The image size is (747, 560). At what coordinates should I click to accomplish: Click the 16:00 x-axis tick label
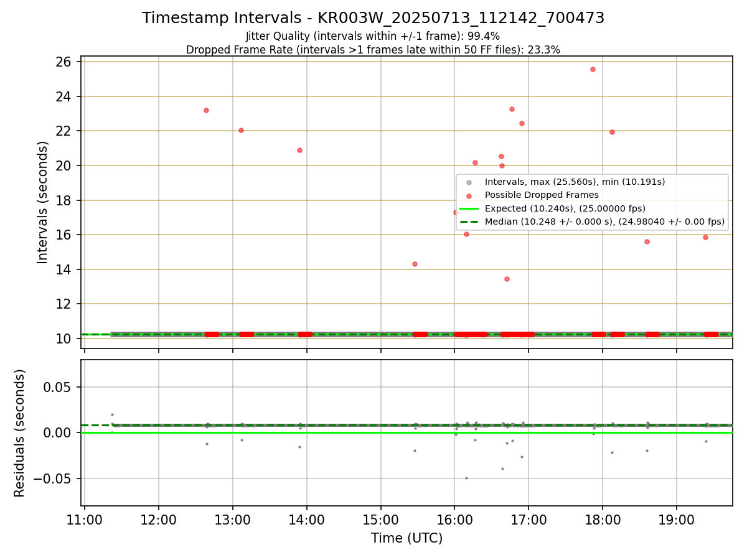click(x=454, y=519)
